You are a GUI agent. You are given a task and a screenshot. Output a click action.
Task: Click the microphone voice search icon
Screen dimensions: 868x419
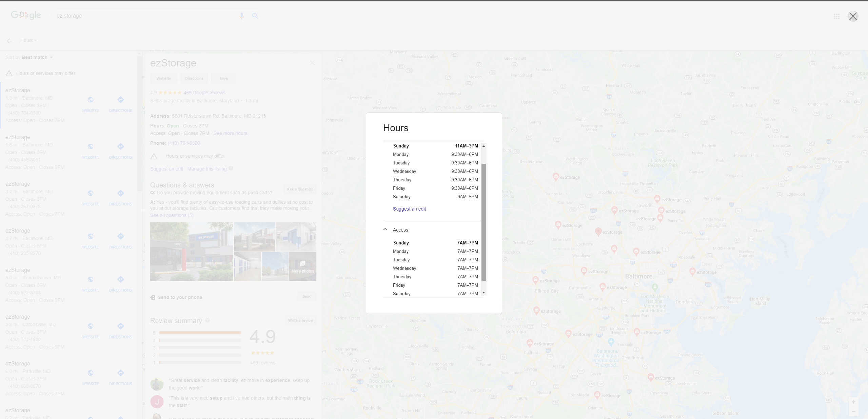click(241, 16)
